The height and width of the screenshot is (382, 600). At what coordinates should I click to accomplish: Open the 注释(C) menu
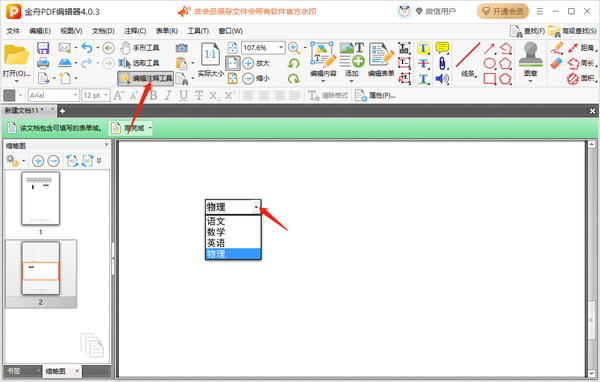(x=135, y=31)
